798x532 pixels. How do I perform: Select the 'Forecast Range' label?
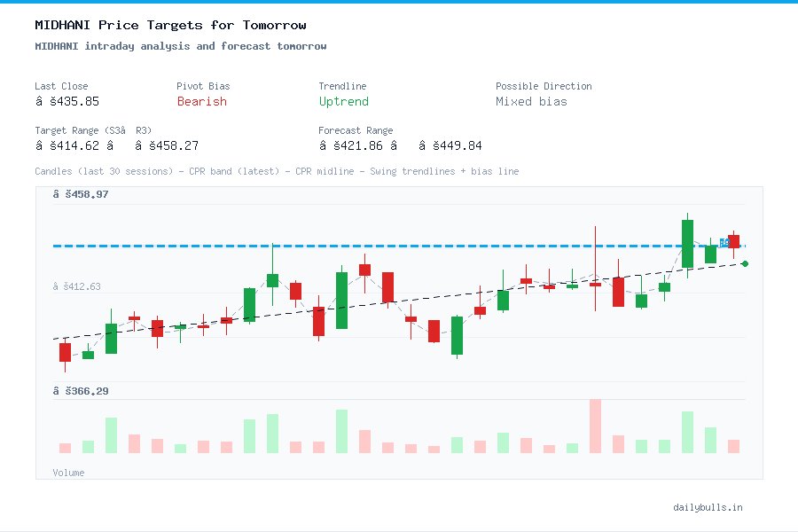point(356,130)
